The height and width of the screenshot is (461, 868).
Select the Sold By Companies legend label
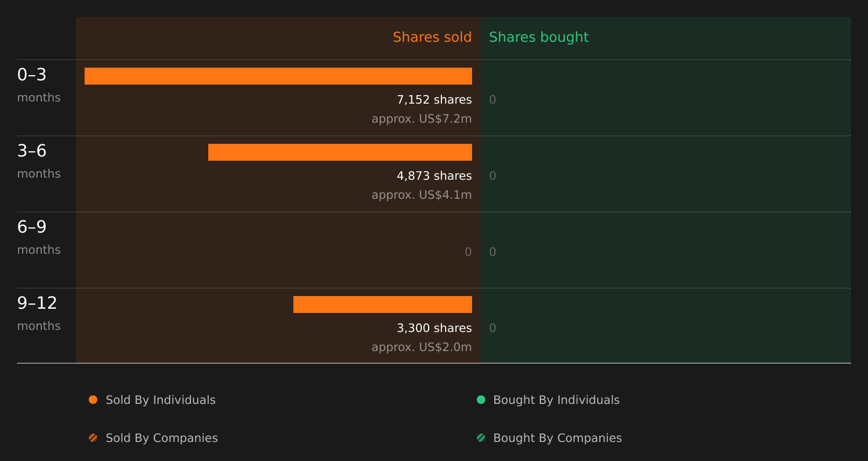point(162,438)
